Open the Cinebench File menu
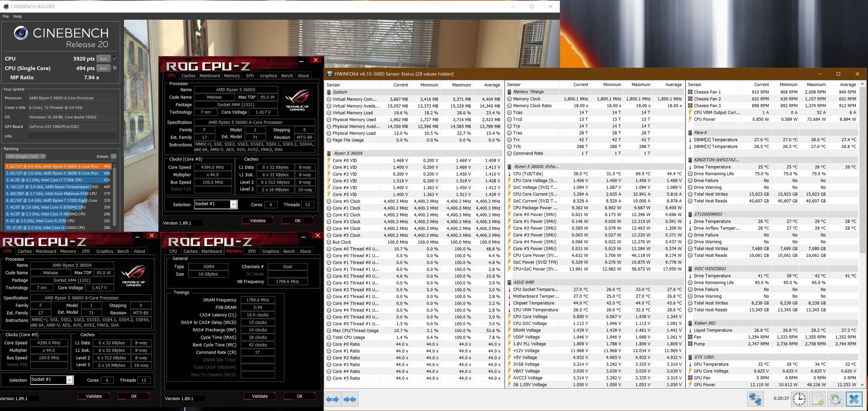Image resolution: width=868 pixels, height=411 pixels. [6, 16]
